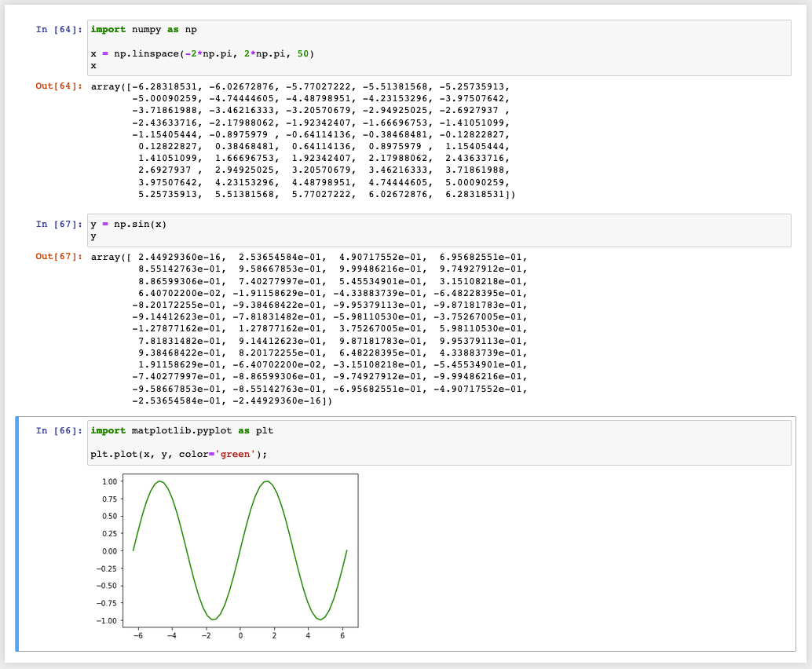
Task: Click the -1.00 y-axis tick label on plot
Action: click(107, 621)
